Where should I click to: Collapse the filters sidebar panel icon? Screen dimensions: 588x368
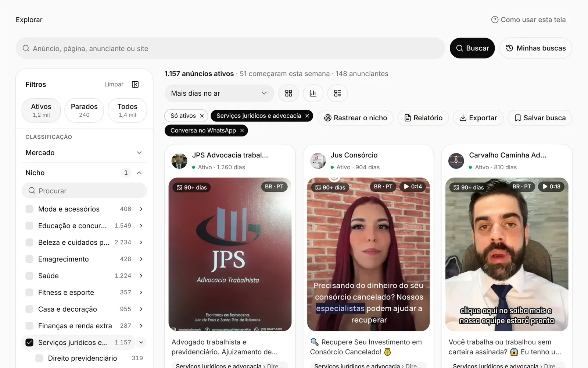point(135,85)
